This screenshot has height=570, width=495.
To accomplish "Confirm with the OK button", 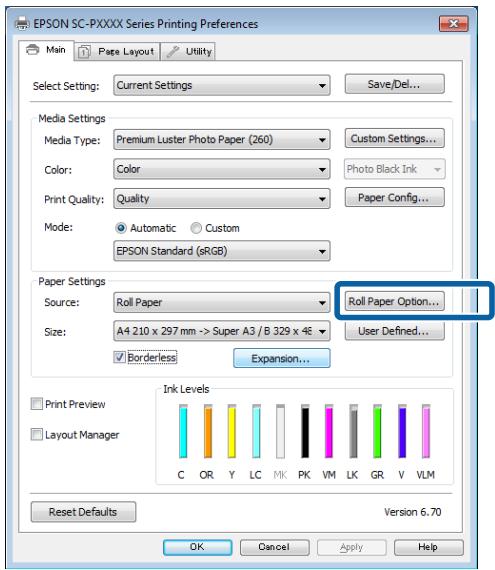I will click(x=197, y=547).
